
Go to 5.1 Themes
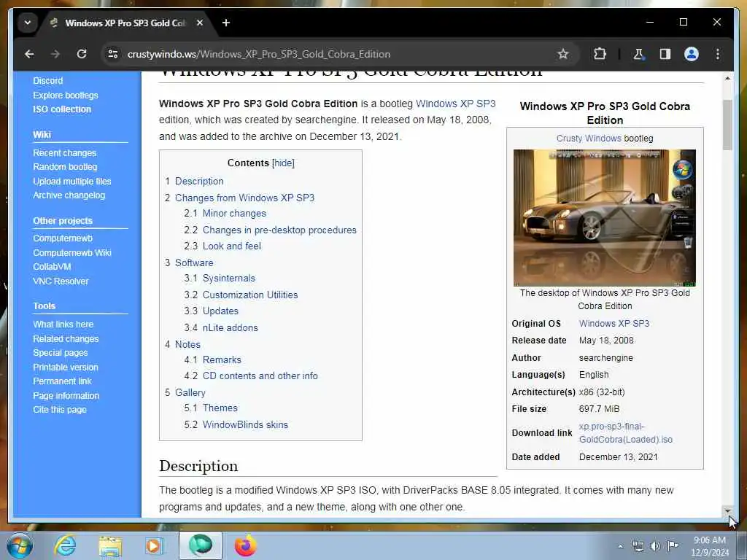pyautogui.click(x=220, y=408)
